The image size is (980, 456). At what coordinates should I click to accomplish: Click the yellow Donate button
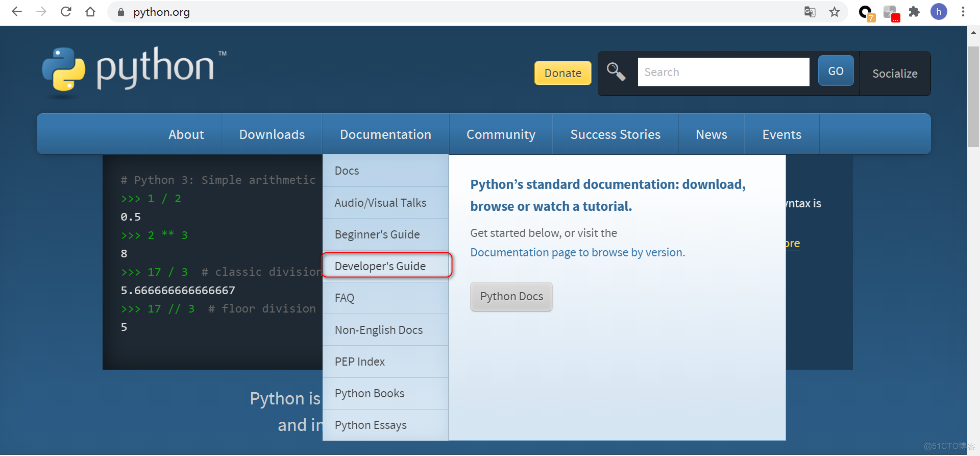[x=562, y=73]
